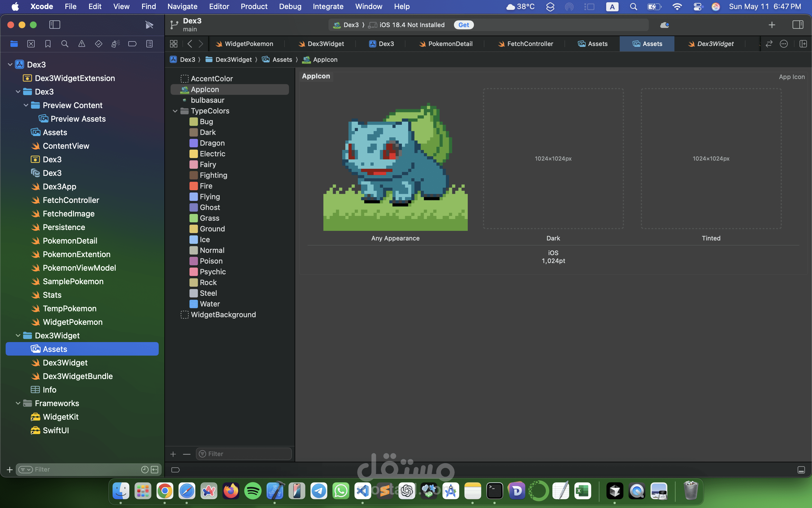Toggle the navigator sidebar visibility

tap(55, 25)
